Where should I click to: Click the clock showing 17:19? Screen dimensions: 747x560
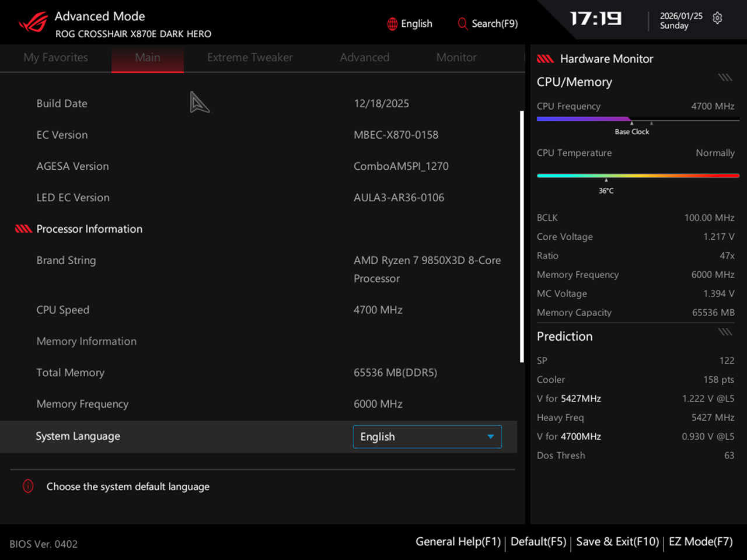[596, 19]
